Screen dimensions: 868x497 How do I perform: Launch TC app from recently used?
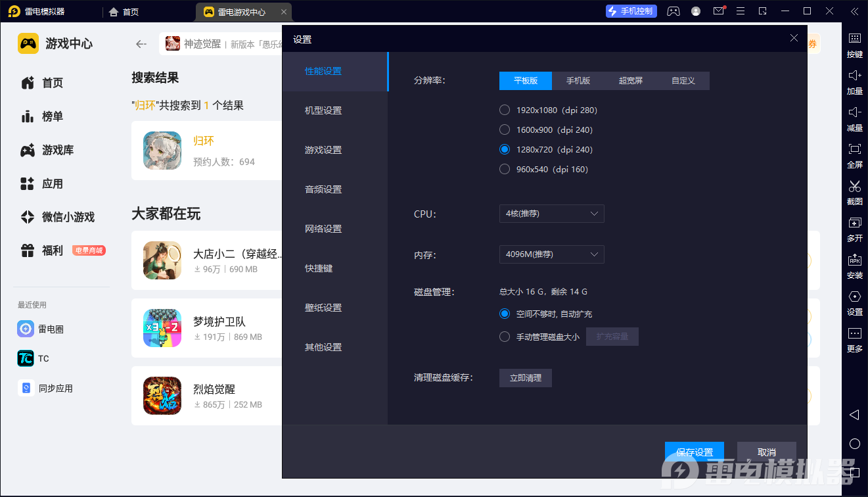click(x=34, y=358)
